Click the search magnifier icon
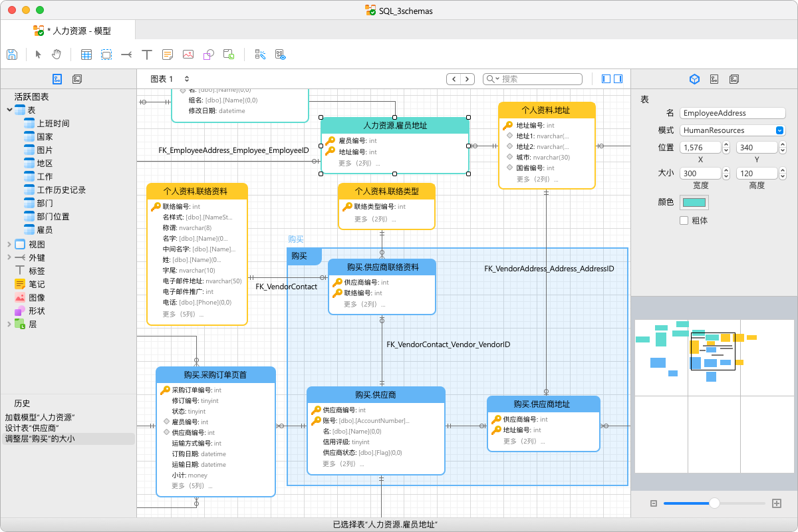 (491, 79)
